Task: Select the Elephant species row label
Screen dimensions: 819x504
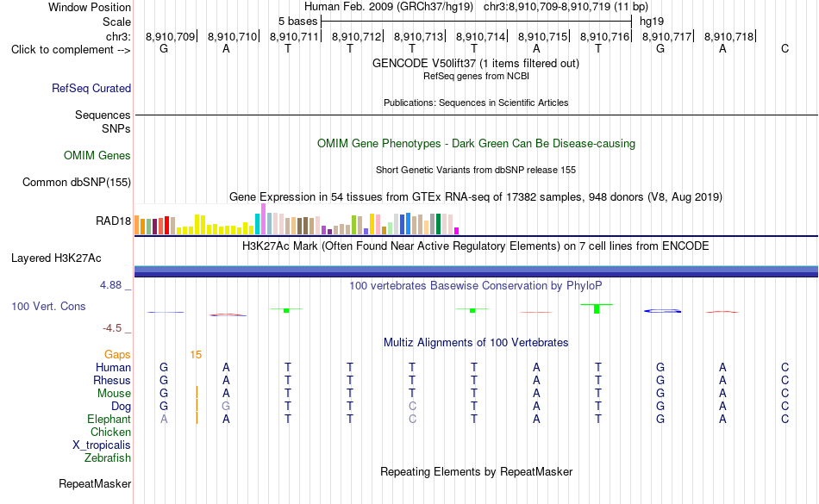Action: tap(109, 419)
